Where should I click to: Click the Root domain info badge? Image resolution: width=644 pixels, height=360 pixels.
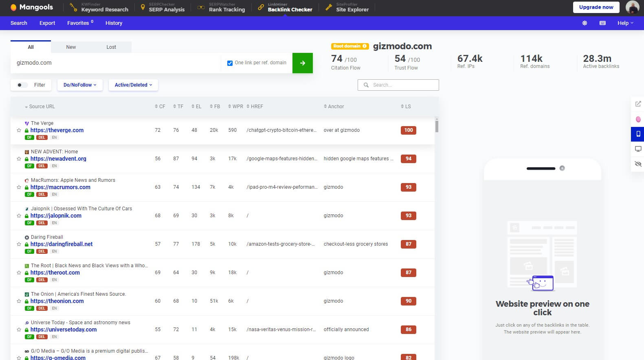[350, 46]
